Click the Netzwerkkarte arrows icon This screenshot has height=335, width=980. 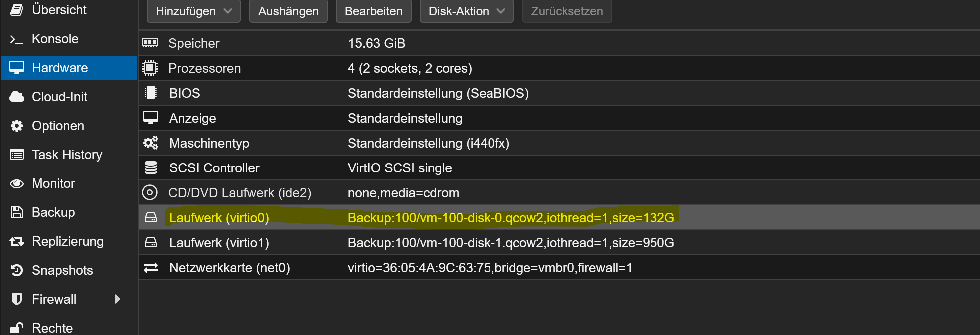click(150, 268)
